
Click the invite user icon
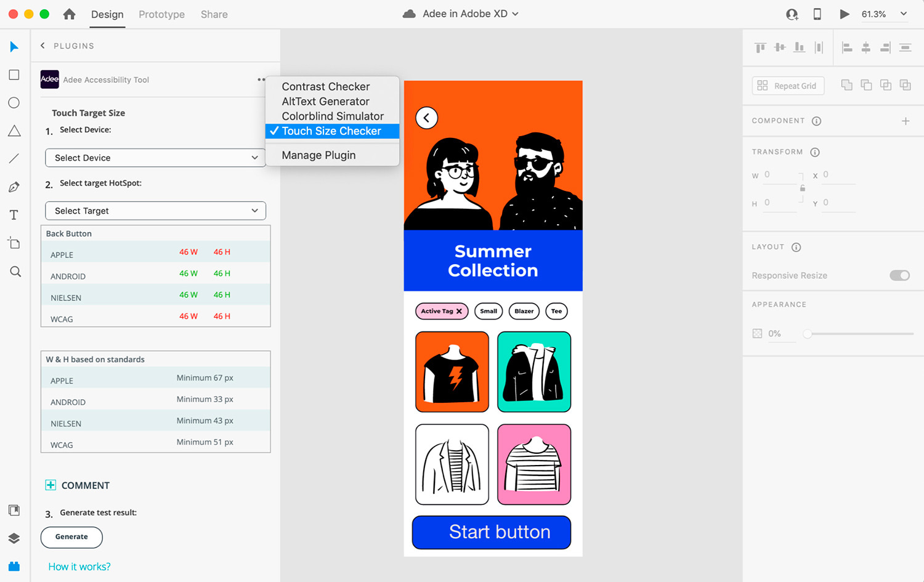[x=792, y=14]
